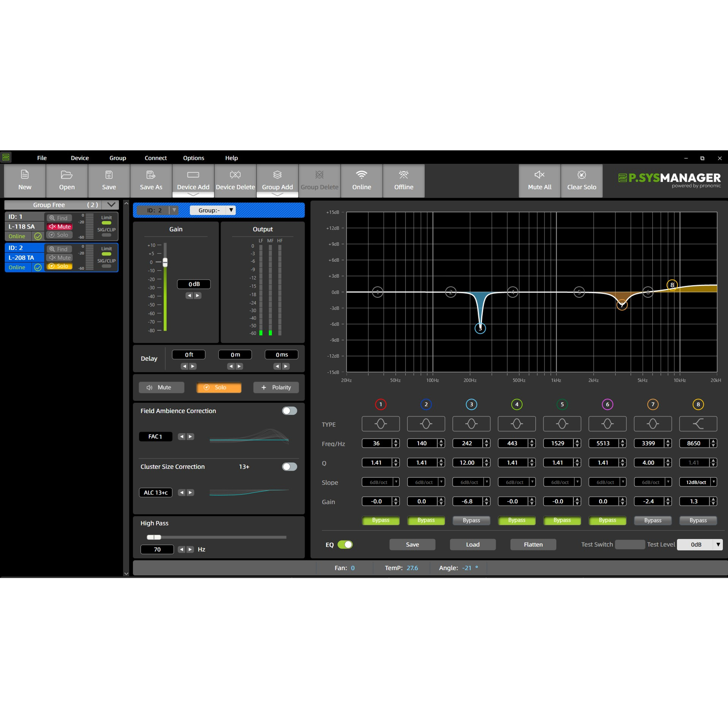Toggle Cluster Size Correction switch
728x728 pixels.
[x=289, y=467]
